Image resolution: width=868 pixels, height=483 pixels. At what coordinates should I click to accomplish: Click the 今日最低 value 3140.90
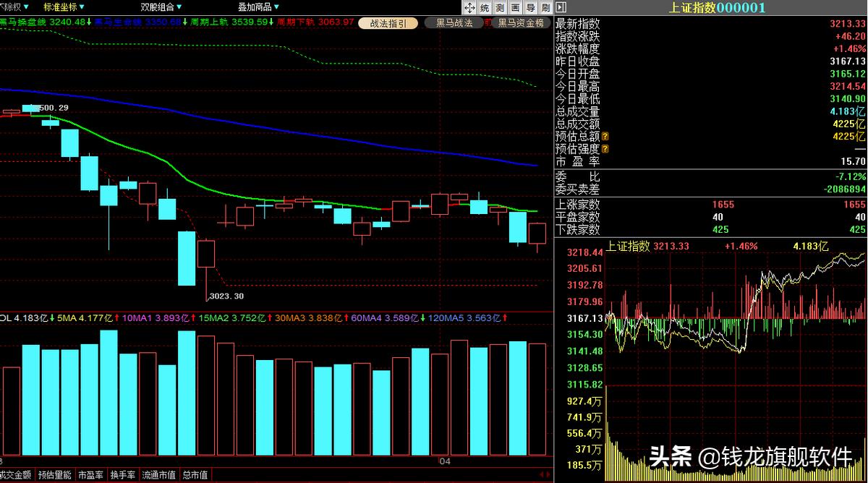pyautogui.click(x=848, y=99)
